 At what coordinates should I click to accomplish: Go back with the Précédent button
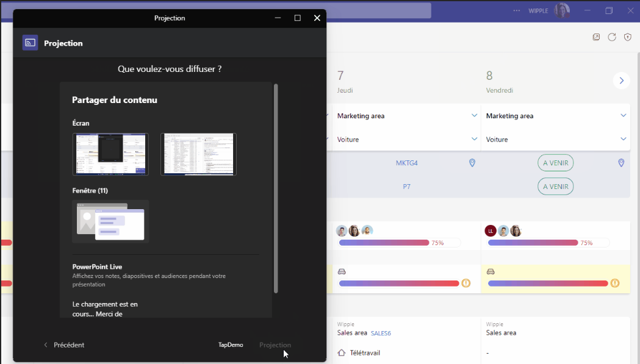(64, 345)
